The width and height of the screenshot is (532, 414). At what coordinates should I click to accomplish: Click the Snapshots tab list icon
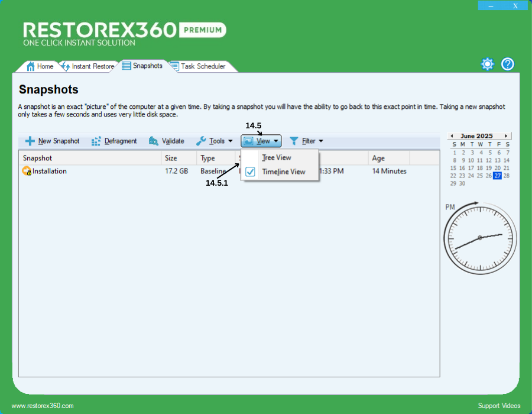click(126, 66)
